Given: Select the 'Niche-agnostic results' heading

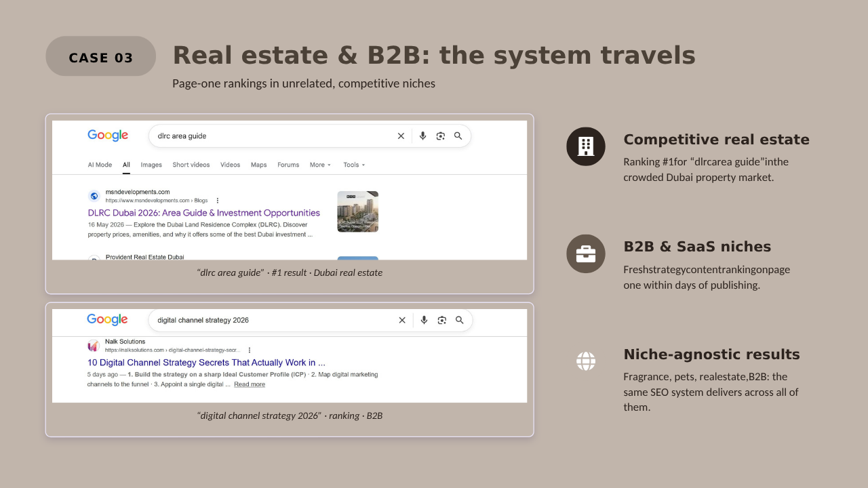Looking at the screenshot, I should [x=711, y=354].
